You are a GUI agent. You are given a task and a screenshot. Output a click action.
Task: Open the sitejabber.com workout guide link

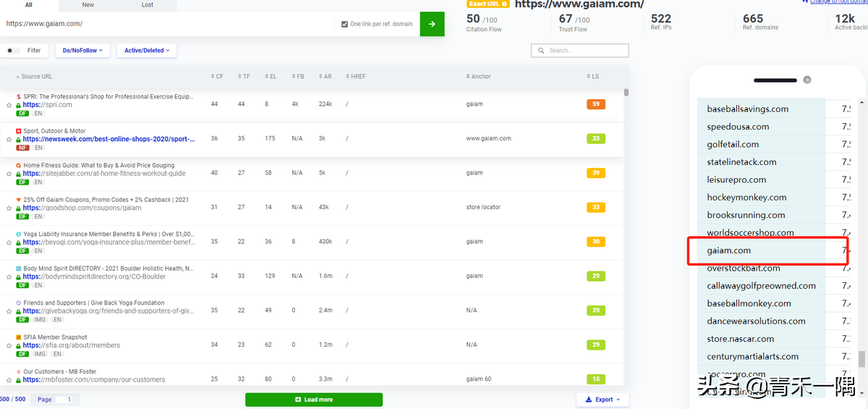pyautogui.click(x=104, y=174)
